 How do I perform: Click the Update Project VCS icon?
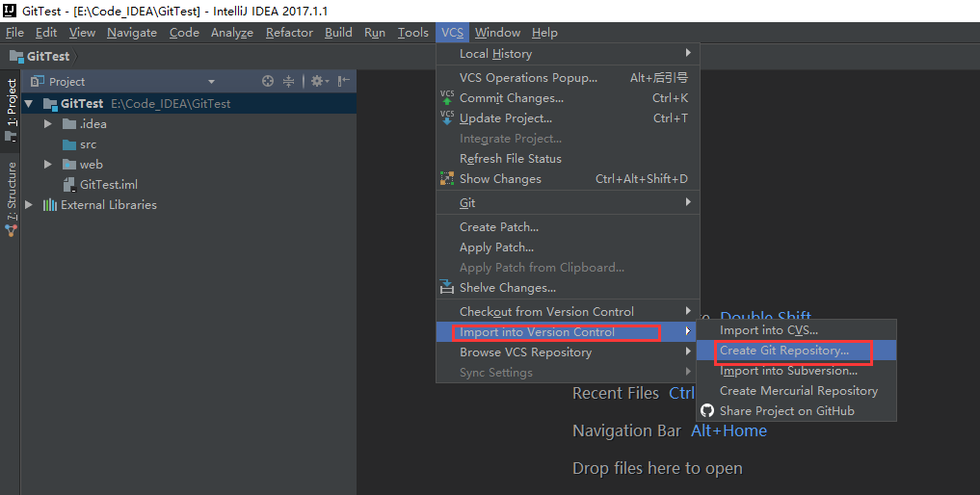point(447,117)
